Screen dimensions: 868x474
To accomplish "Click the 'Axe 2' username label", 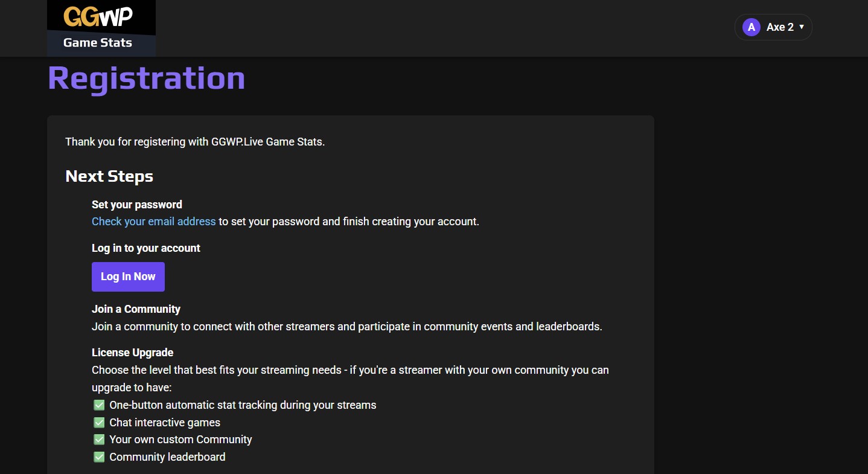I will point(779,27).
